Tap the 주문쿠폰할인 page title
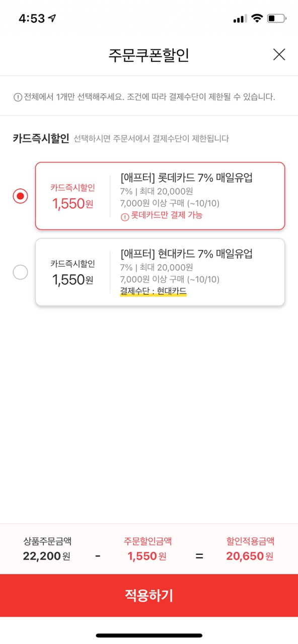The image size is (298, 644). [149, 55]
